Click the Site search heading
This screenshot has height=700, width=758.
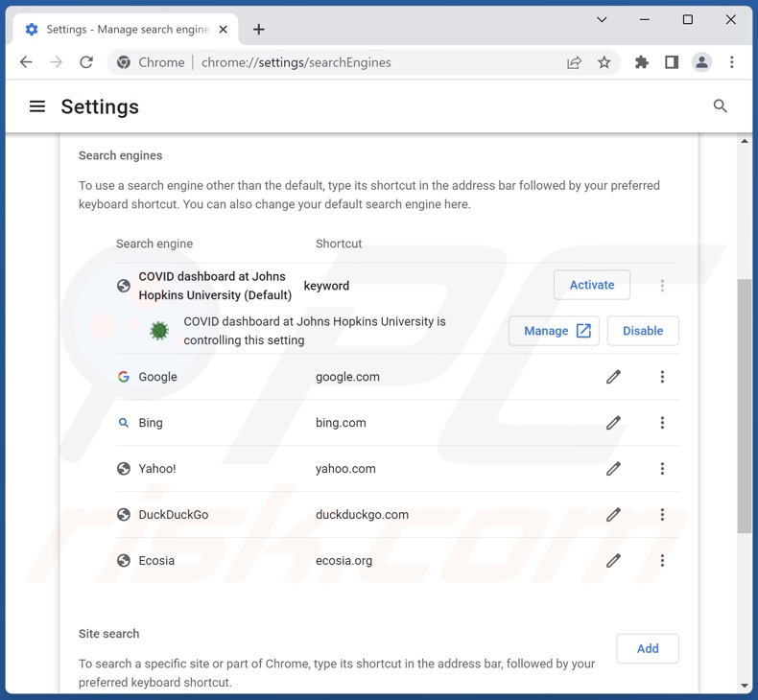[108, 633]
